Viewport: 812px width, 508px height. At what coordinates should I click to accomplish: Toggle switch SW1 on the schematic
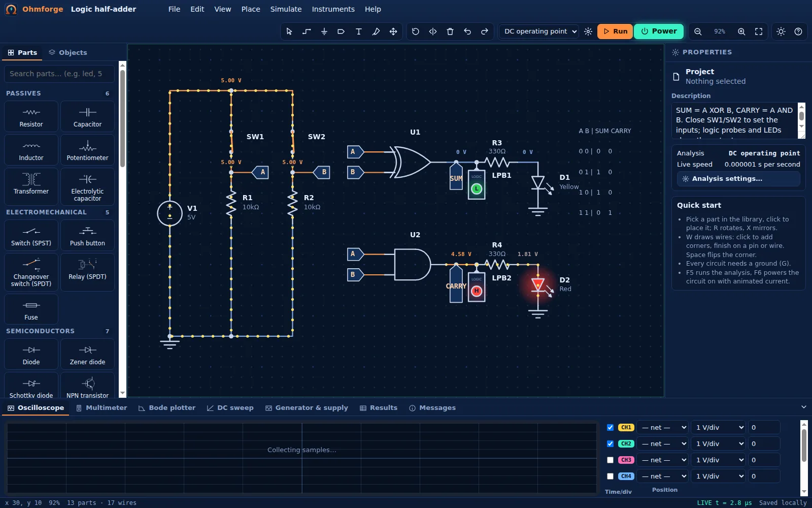(231, 141)
